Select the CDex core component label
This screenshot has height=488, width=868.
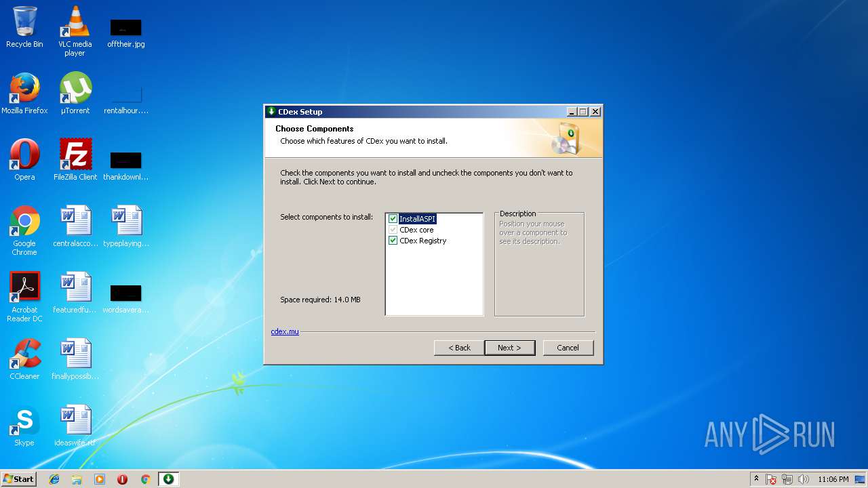click(x=416, y=230)
